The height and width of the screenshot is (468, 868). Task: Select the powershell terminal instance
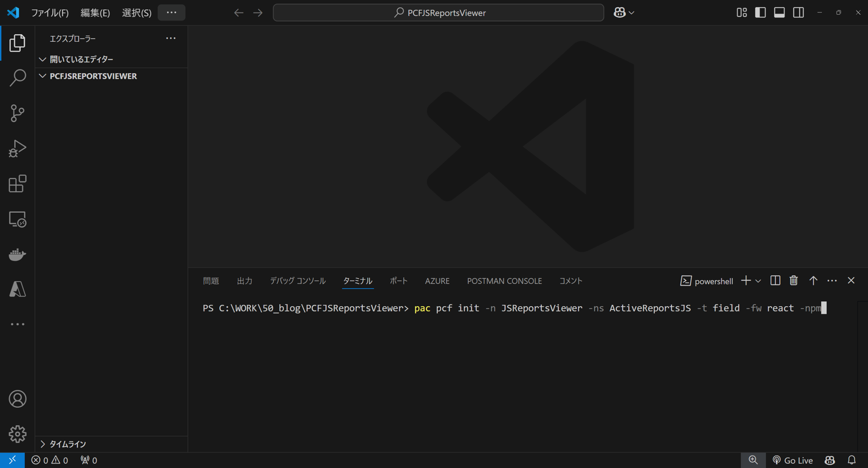pyautogui.click(x=706, y=281)
